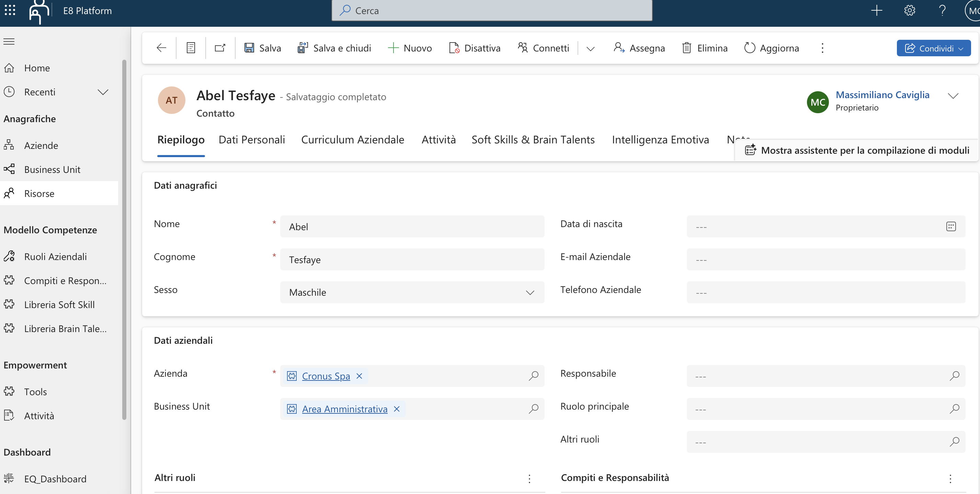Open Ruoli Aziendali in the sidebar

pyautogui.click(x=59, y=257)
